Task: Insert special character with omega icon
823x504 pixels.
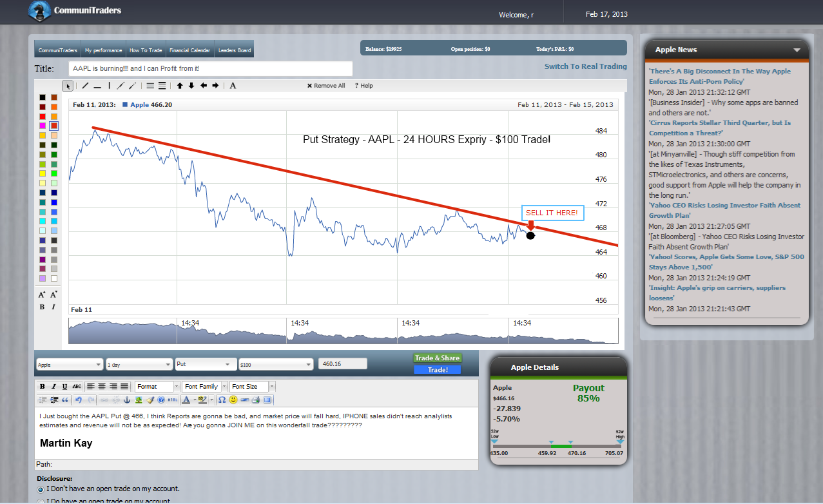Action: 222,400
